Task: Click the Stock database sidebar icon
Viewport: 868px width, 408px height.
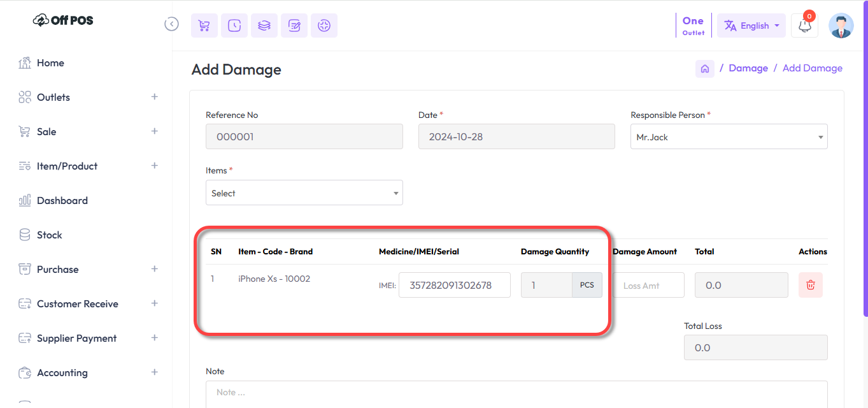Action: 25,235
